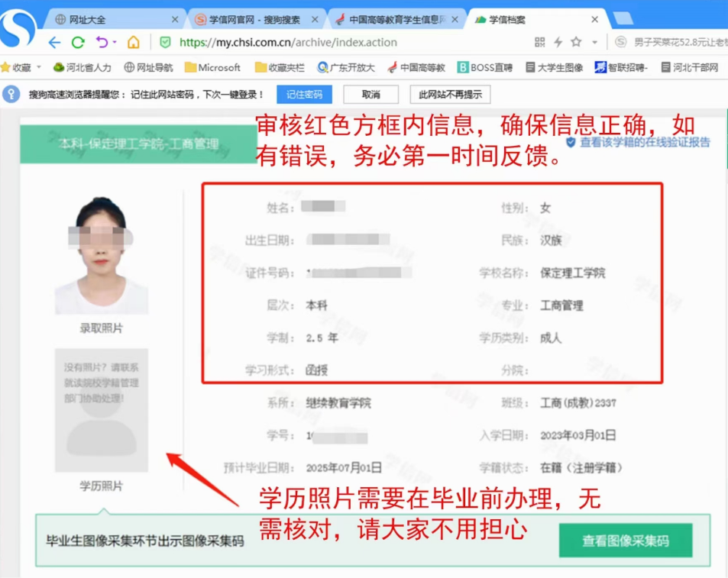Click the green security shield icon

(x=165, y=42)
